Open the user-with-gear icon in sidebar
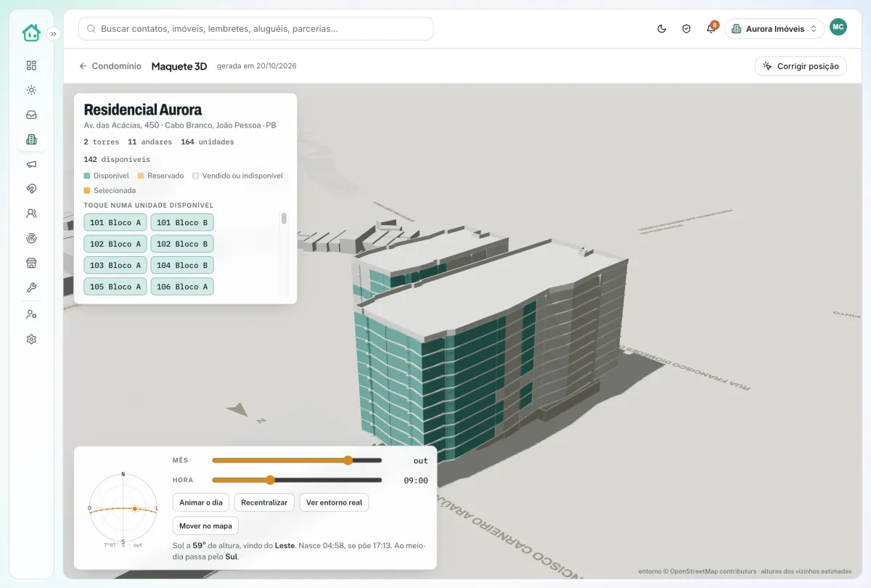Viewport: 871px width, 588px height. pyautogui.click(x=31, y=314)
